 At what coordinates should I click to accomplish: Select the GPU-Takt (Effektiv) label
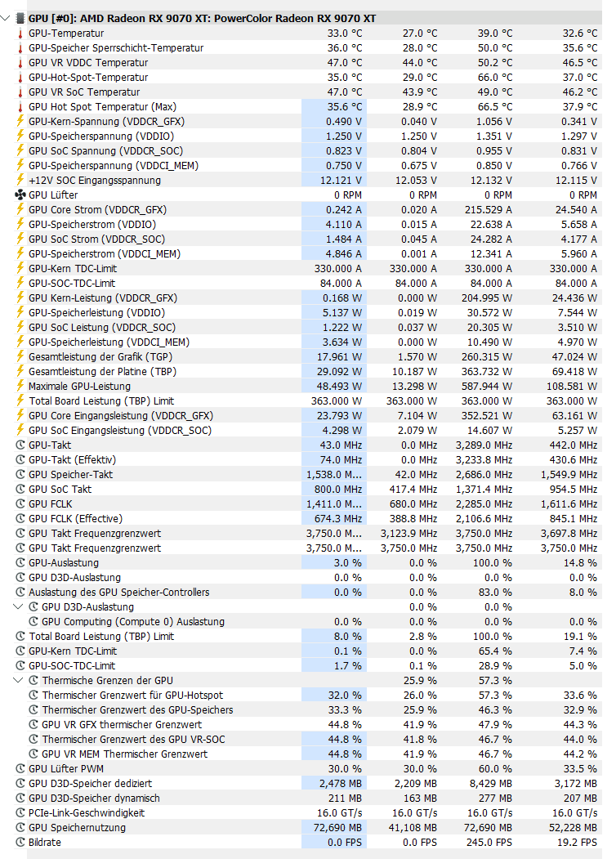pyautogui.click(x=72, y=459)
